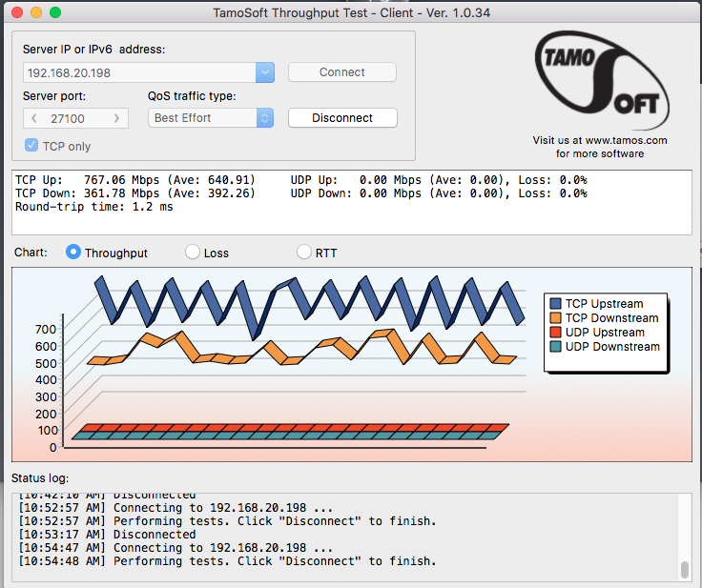
Task: Click the '[10:54:48 AM] Performing tests' log entry
Action: coord(227,561)
